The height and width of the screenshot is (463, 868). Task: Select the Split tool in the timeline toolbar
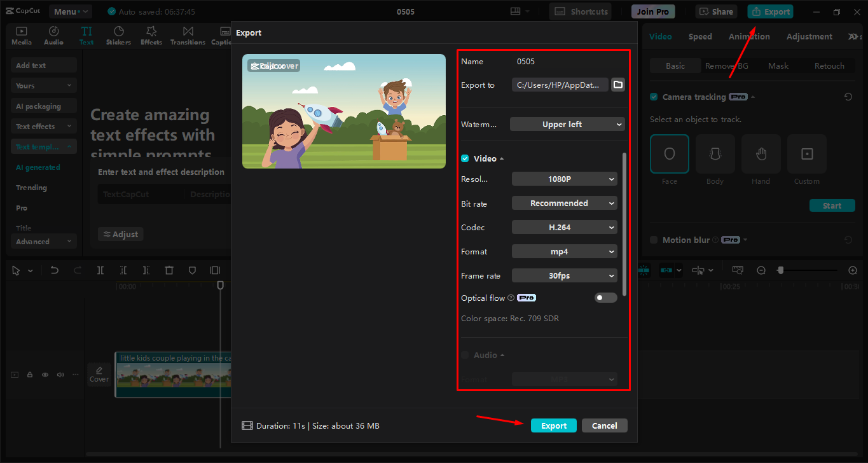(x=100, y=270)
